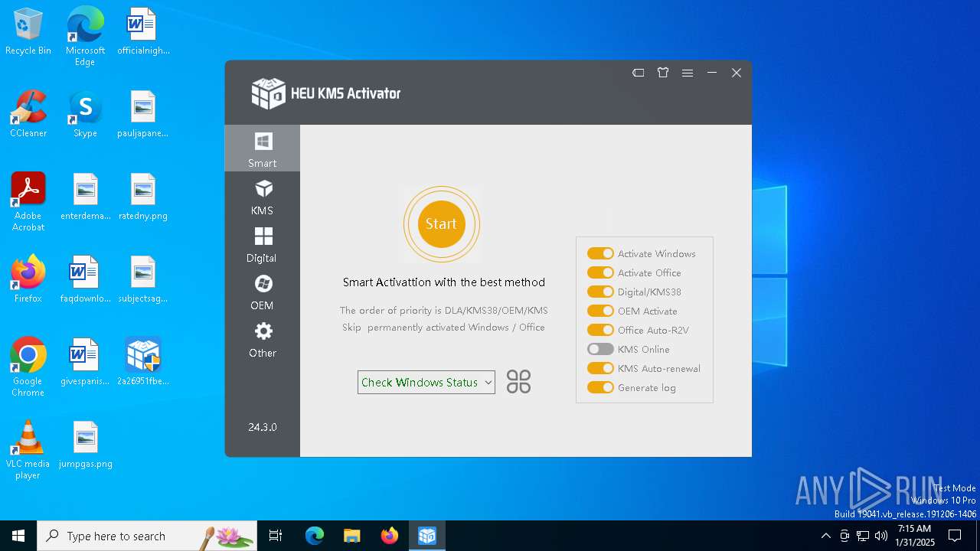The width and height of the screenshot is (980, 551).
Task: Select Adobe Acrobat desktop shortcut
Action: (x=28, y=202)
